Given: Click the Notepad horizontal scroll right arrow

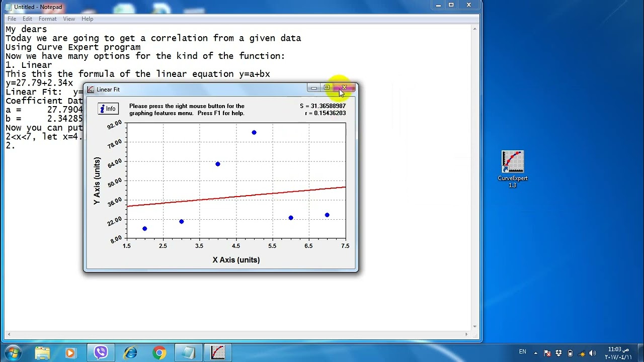Looking at the screenshot, I should click(466, 334).
